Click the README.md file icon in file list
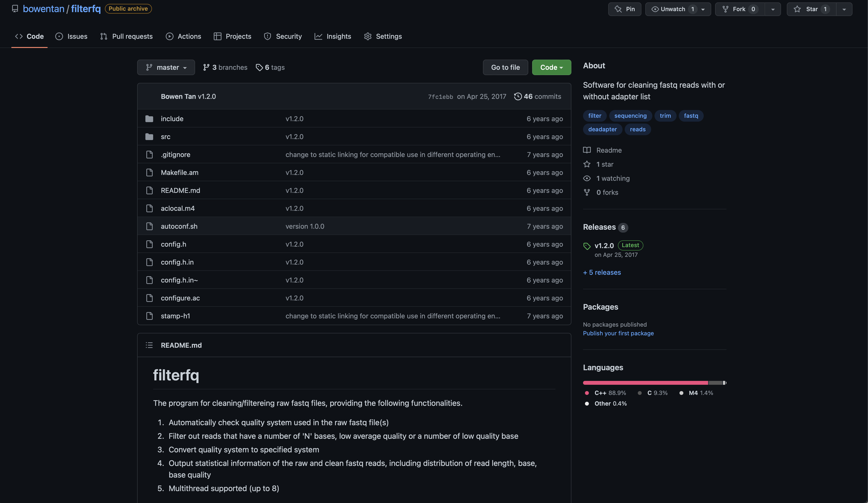Screen dimensions: 868x503 [149, 190]
